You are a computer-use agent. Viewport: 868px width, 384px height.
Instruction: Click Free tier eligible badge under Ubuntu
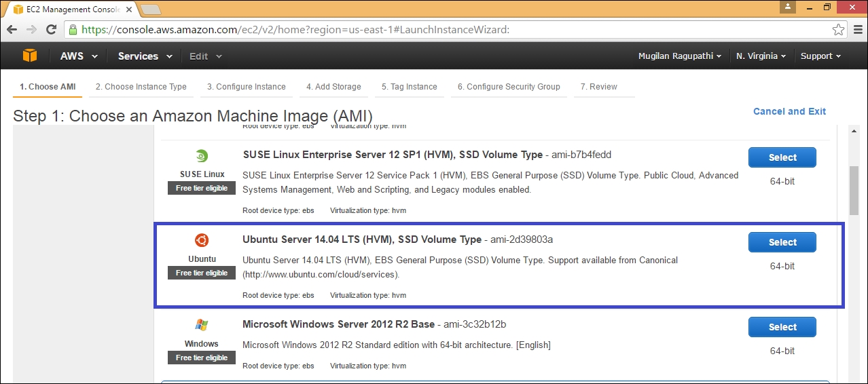[202, 273]
